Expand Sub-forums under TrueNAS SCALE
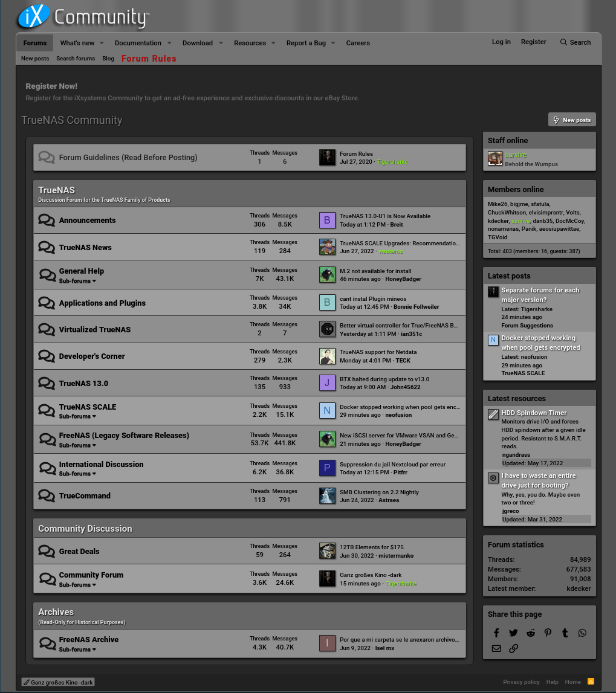 click(77, 416)
